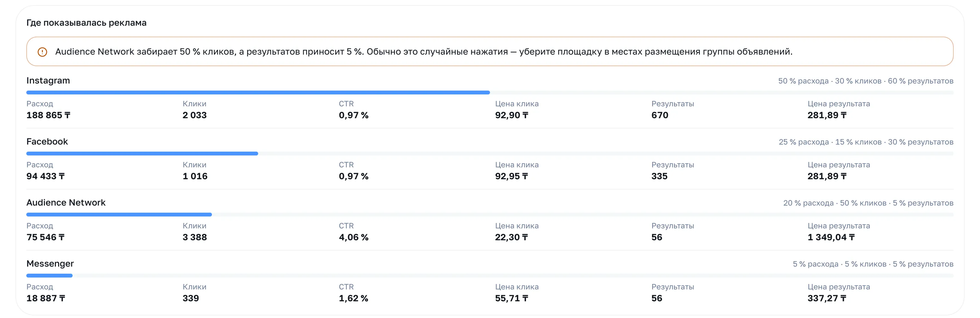Select the Audience Network placement title
The width and height of the screenshot is (980, 318).
pos(66,203)
